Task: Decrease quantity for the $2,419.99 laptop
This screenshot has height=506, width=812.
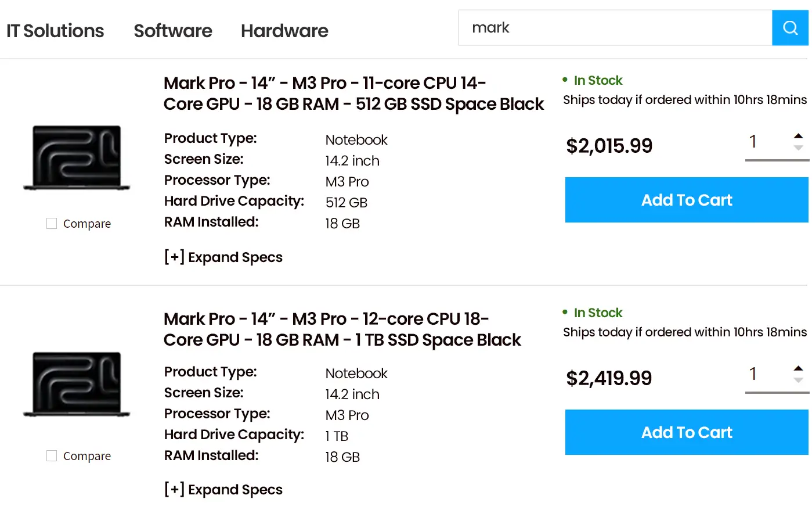Action: click(798, 381)
